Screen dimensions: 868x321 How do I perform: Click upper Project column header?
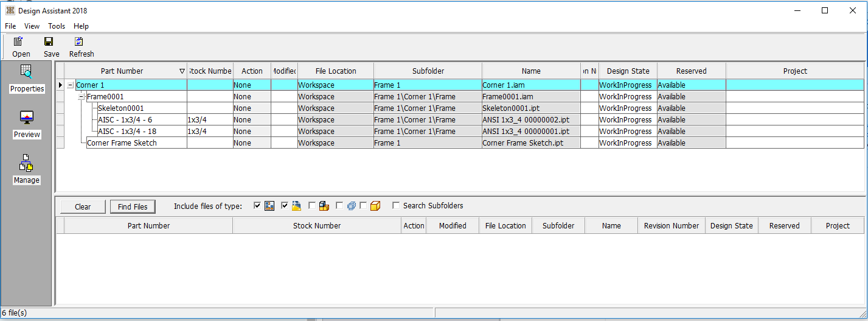click(795, 71)
